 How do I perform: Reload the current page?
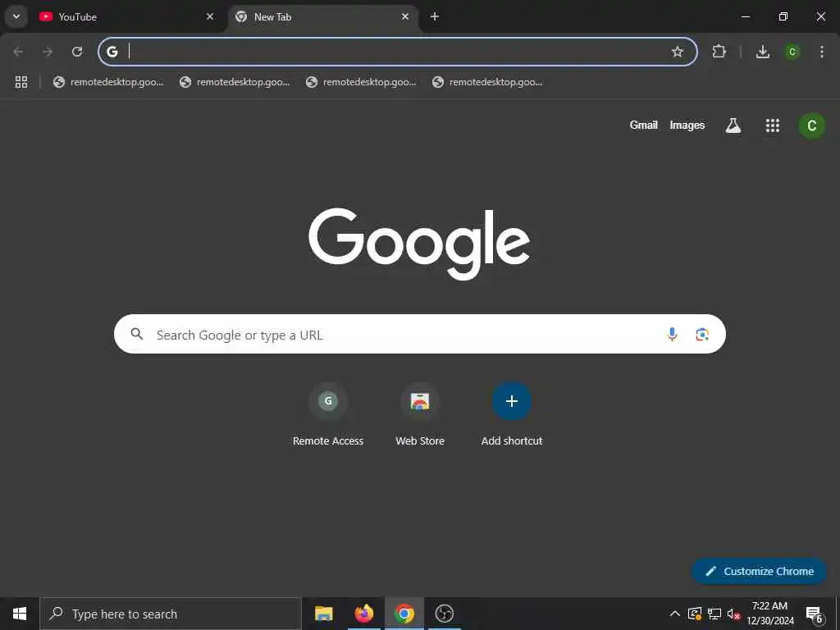(77, 52)
